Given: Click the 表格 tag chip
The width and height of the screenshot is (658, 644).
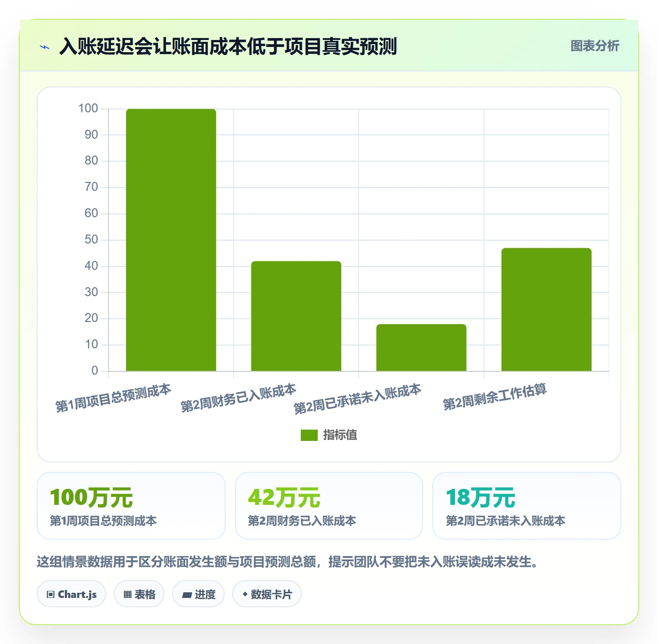Looking at the screenshot, I should 139,594.
